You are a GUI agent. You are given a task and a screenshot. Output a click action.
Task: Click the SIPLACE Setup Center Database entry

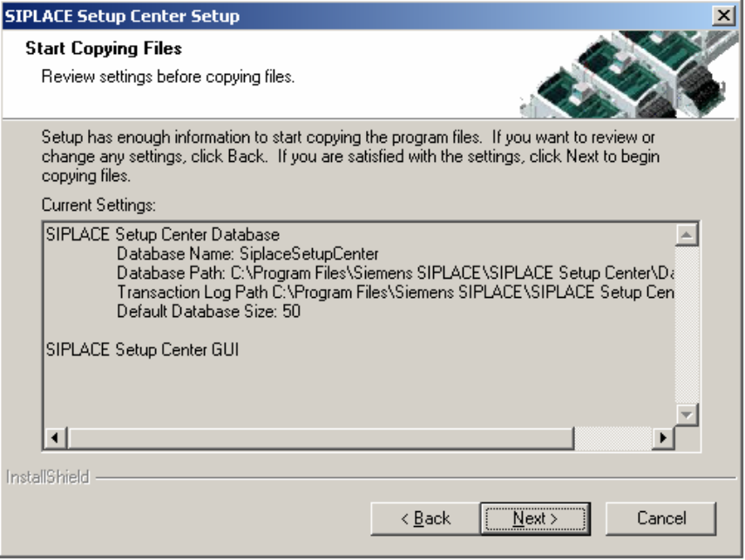coord(161,236)
